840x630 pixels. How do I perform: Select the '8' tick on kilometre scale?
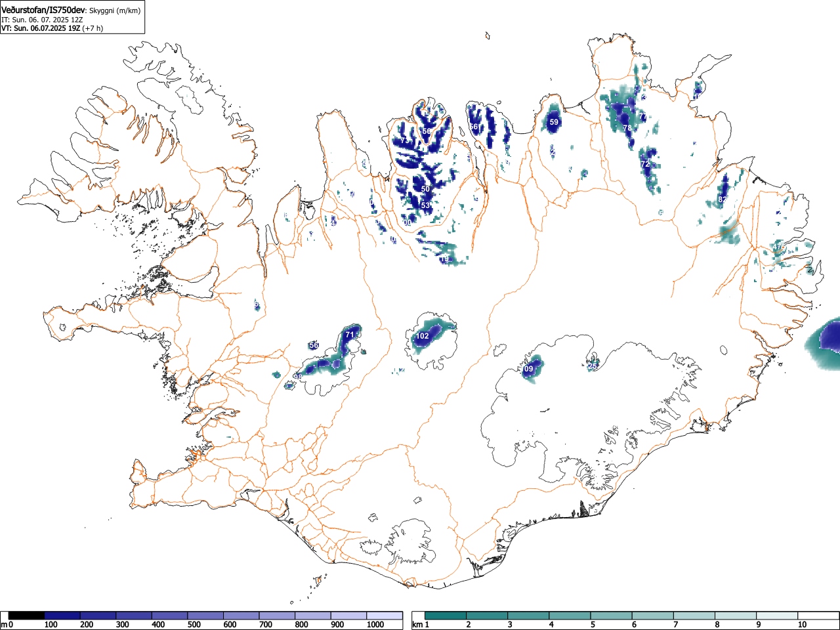[x=717, y=625]
